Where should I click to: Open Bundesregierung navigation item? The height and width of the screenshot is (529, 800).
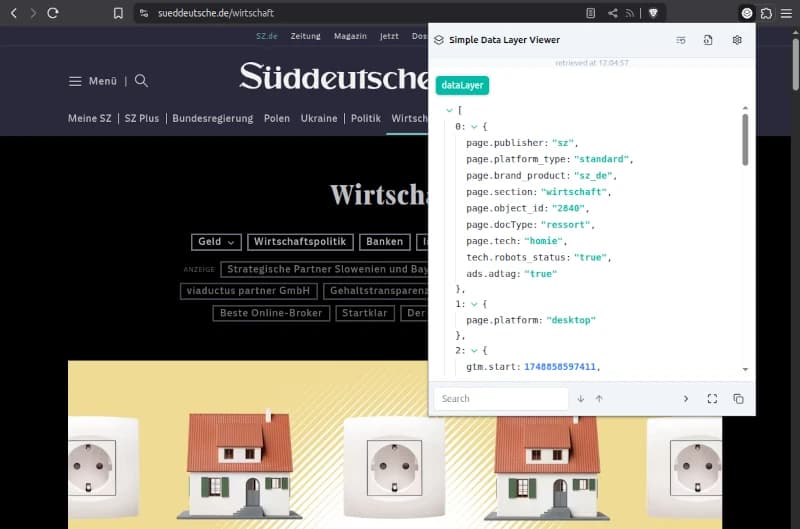click(x=213, y=118)
